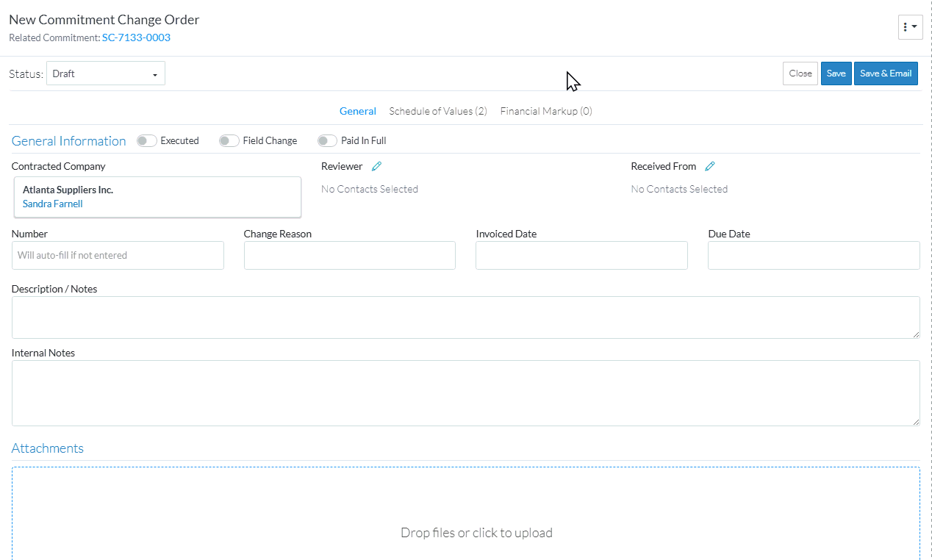Viewport: 932px width, 560px height.
Task: Click the Save & Email button
Action: [886, 73]
